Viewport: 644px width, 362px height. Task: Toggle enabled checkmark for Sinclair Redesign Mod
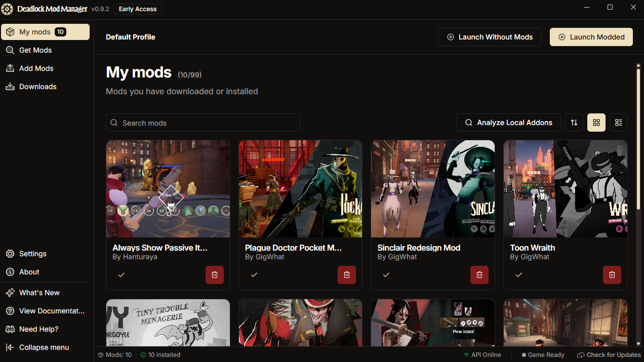coord(386,274)
